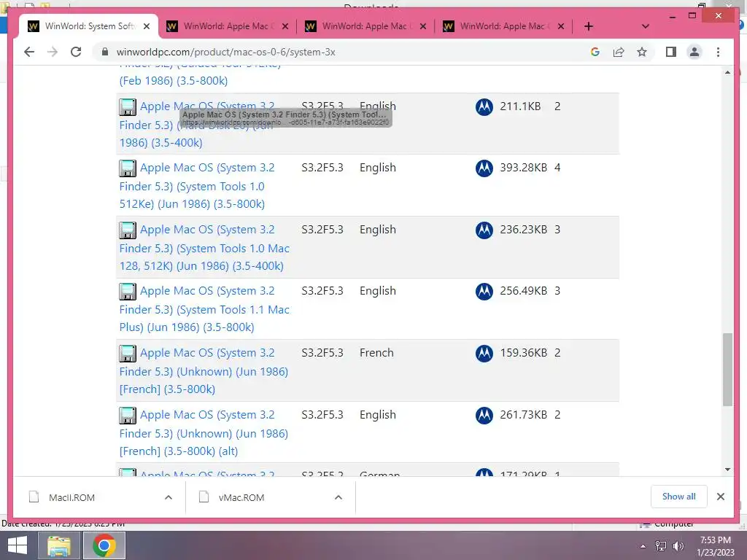Click the floppy icon of the 261.73KB row
Screen dimensions: 747x560
pyautogui.click(x=127, y=415)
